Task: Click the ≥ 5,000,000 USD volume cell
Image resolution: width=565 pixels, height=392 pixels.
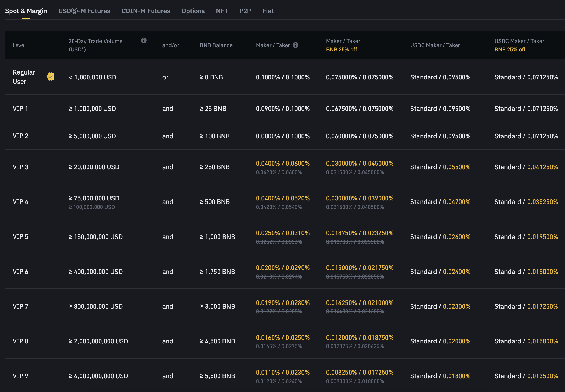Action: [92, 136]
